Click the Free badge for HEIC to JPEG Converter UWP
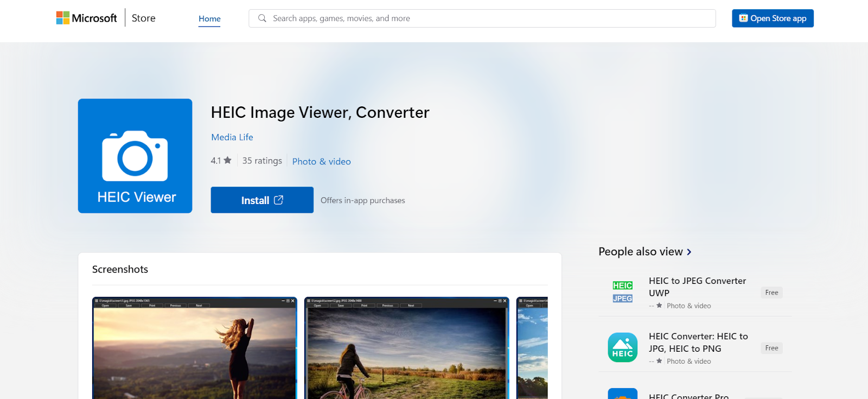The image size is (868, 399). pos(771,293)
